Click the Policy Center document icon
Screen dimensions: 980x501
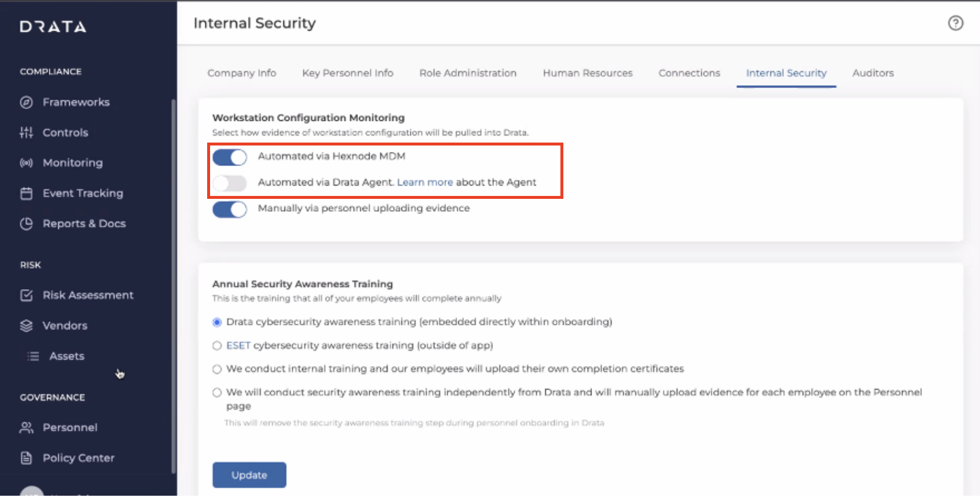tap(26, 458)
